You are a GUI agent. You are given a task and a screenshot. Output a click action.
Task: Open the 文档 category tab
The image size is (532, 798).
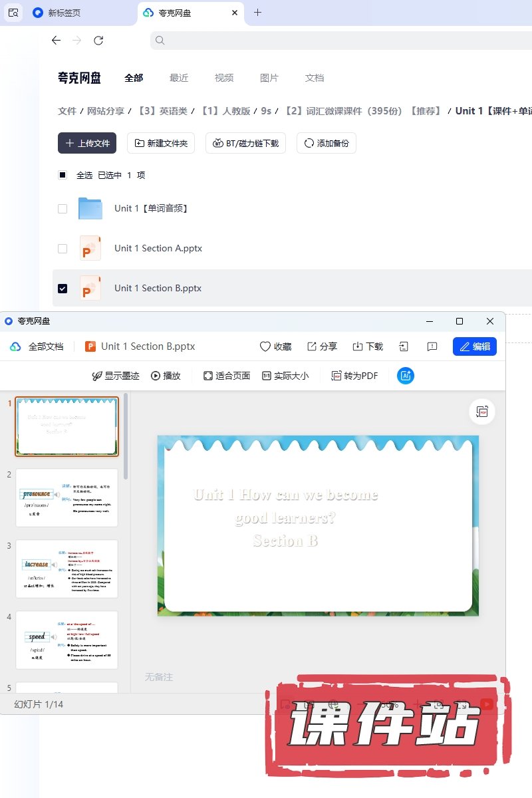[314, 78]
